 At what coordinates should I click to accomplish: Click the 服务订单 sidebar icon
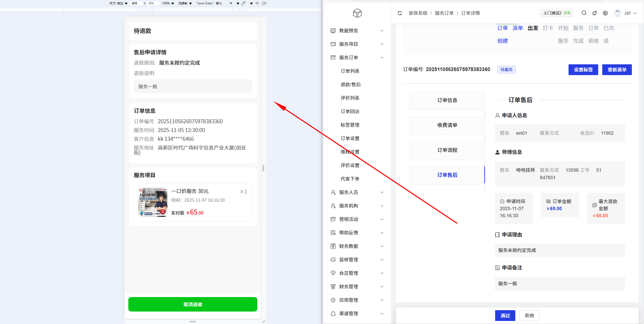click(333, 58)
